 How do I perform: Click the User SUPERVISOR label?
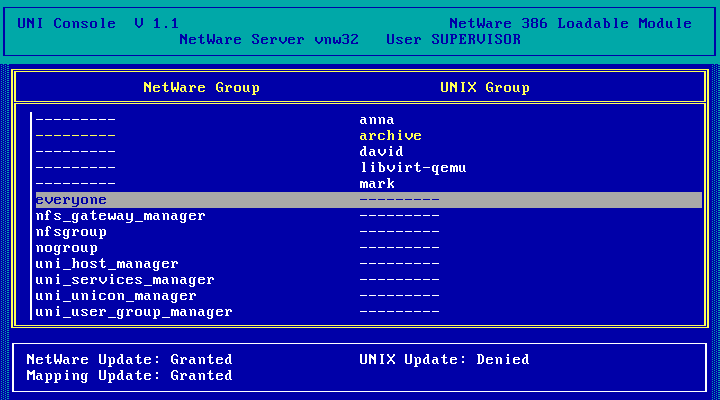(454, 39)
